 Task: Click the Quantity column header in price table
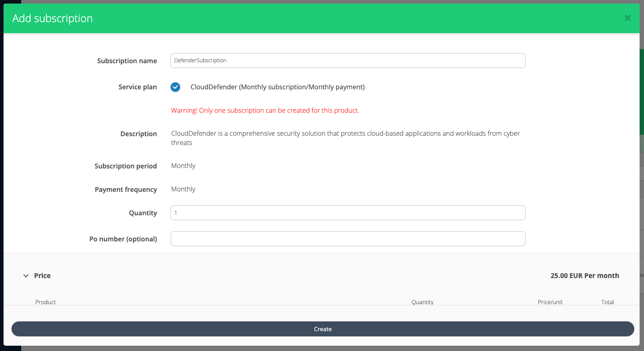[422, 302]
